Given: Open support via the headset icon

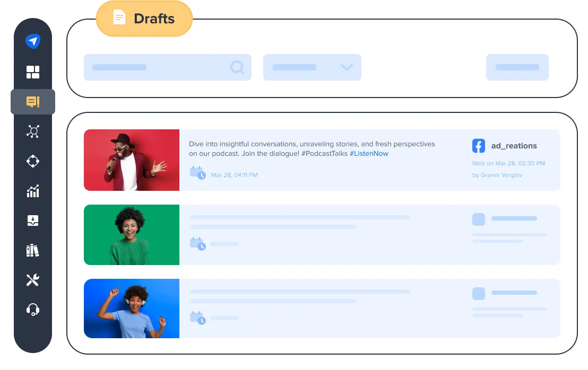Looking at the screenshot, I should coord(33,310).
